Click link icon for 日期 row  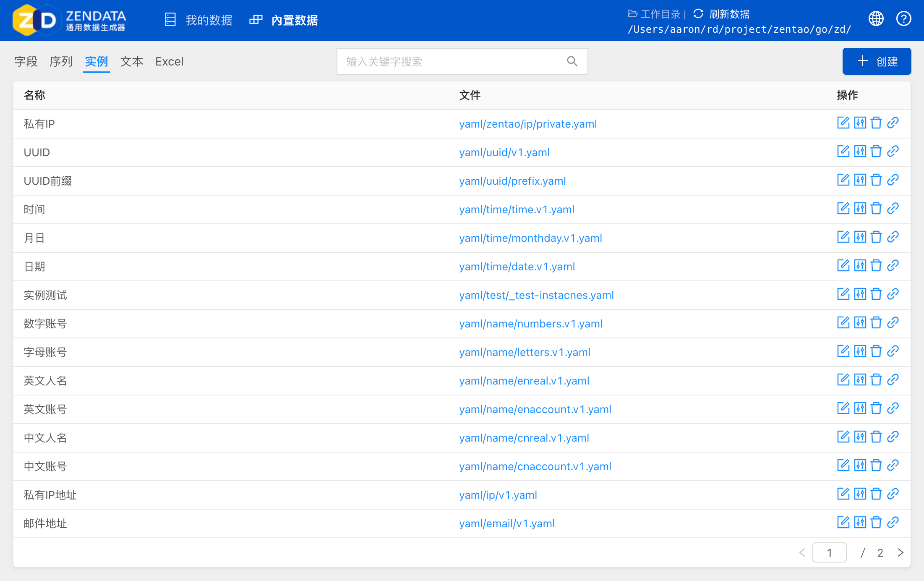893,265
